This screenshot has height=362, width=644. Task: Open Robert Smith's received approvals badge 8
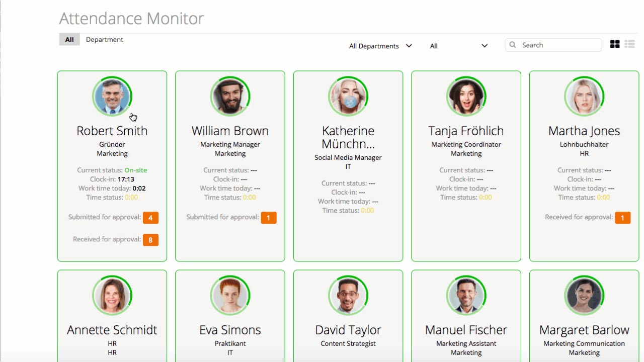pos(150,240)
